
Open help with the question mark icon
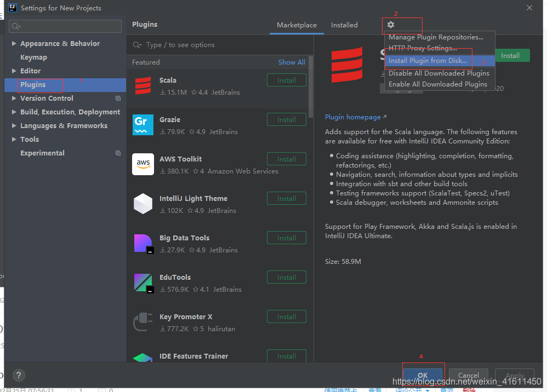[x=19, y=375]
